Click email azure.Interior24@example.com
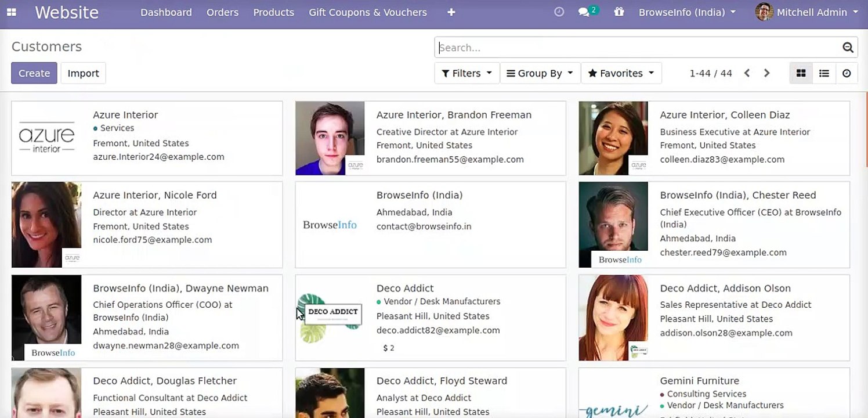This screenshot has height=418, width=868. tap(158, 157)
